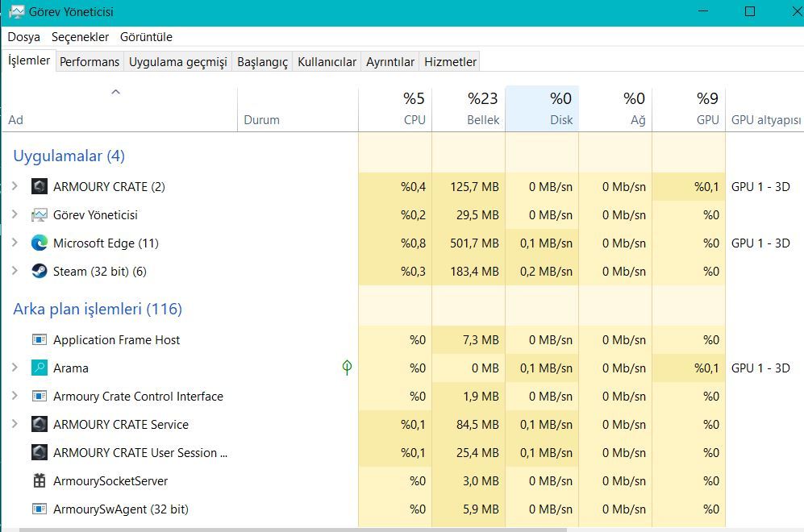Click the Application Frame Host icon
The height and width of the screenshot is (532, 804).
tap(40, 340)
